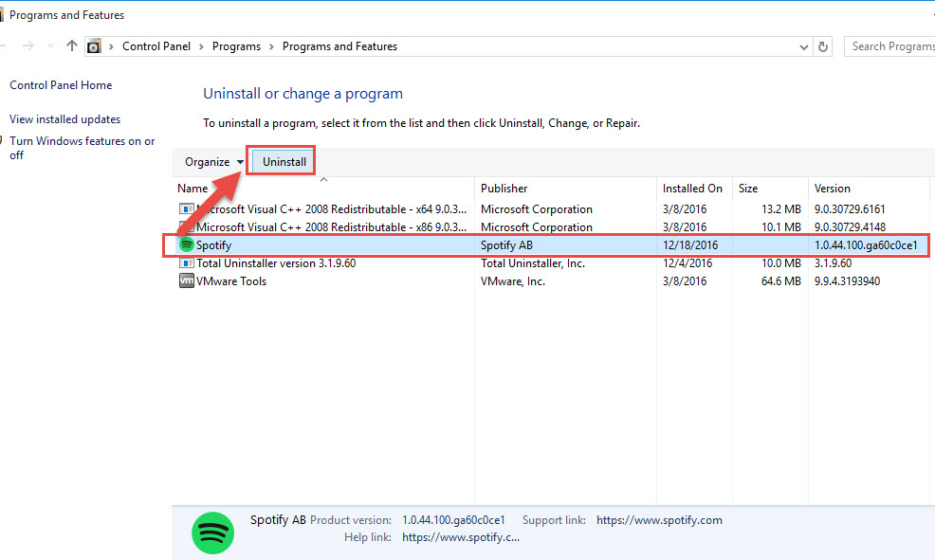Focus the Search Programs input field
Image resolution: width=935 pixels, height=560 pixels.
pyautogui.click(x=889, y=46)
